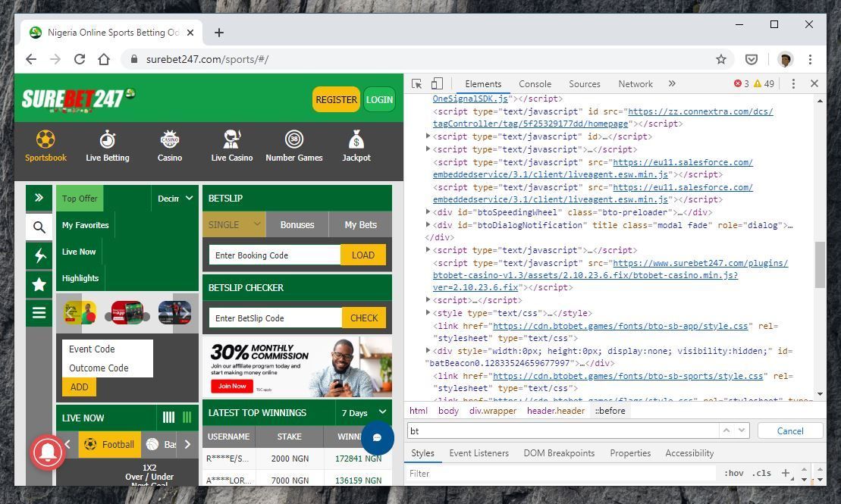
Task: Open the Join Now affiliate link
Action: [x=232, y=386]
